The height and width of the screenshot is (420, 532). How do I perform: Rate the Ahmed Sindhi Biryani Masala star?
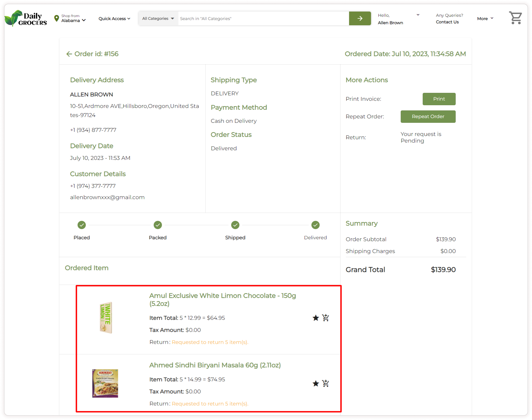[x=316, y=383]
